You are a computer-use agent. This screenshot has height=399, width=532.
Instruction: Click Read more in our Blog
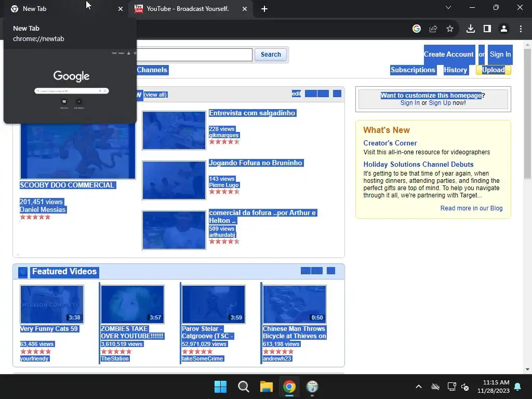[471, 208]
